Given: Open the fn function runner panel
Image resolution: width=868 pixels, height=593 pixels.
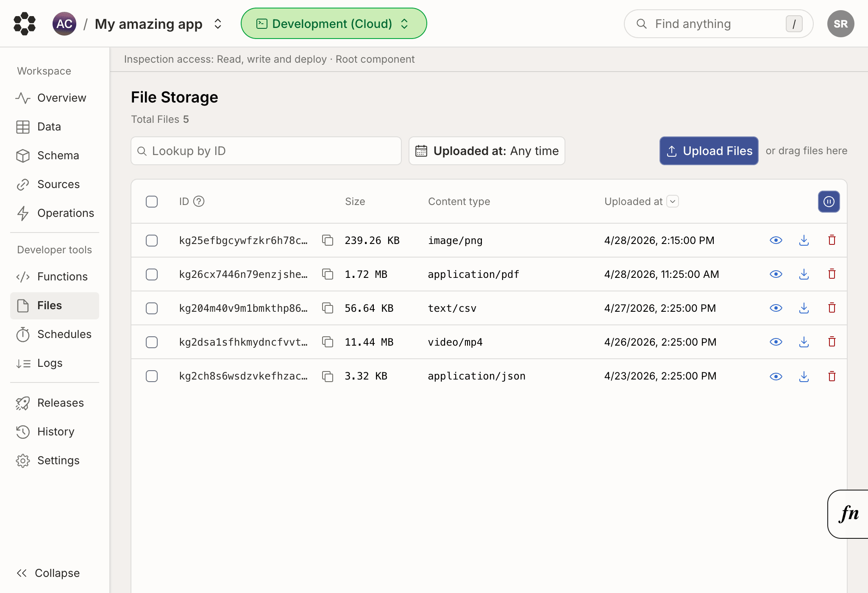Looking at the screenshot, I should (848, 514).
